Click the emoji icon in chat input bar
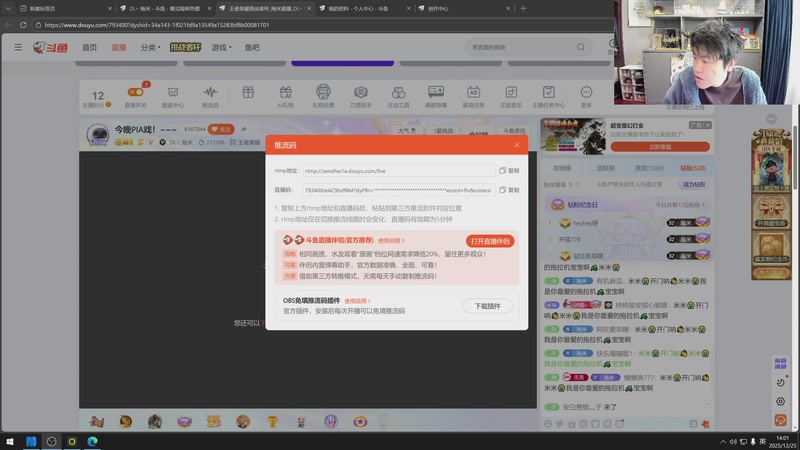800x450 pixels. coord(548,423)
